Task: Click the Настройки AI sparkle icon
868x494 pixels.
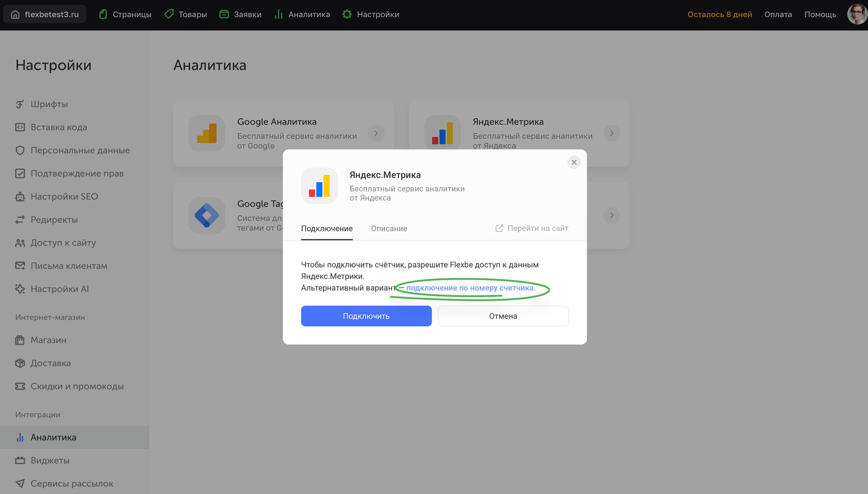Action: tap(20, 289)
